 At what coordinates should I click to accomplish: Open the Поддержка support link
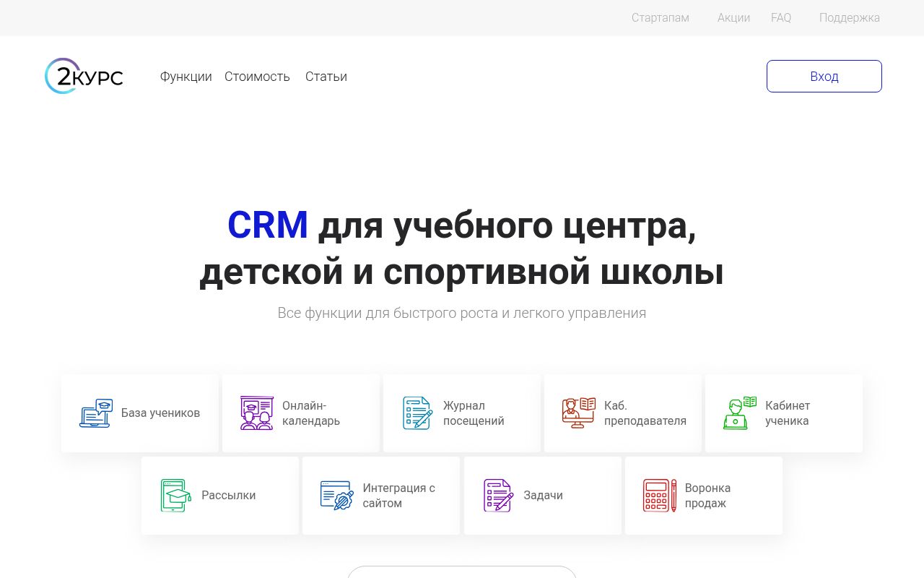click(849, 18)
